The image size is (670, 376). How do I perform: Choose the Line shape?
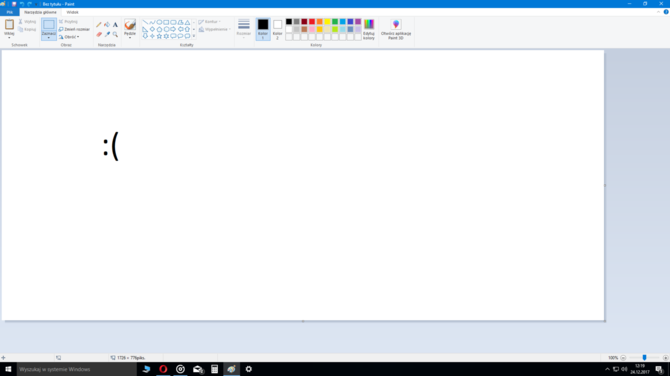[145, 22]
